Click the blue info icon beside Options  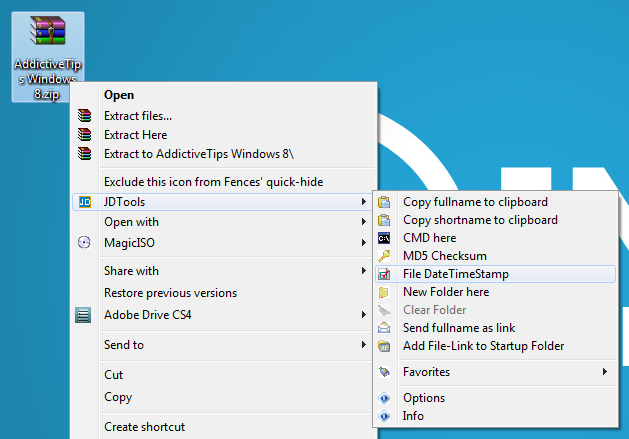coord(384,398)
